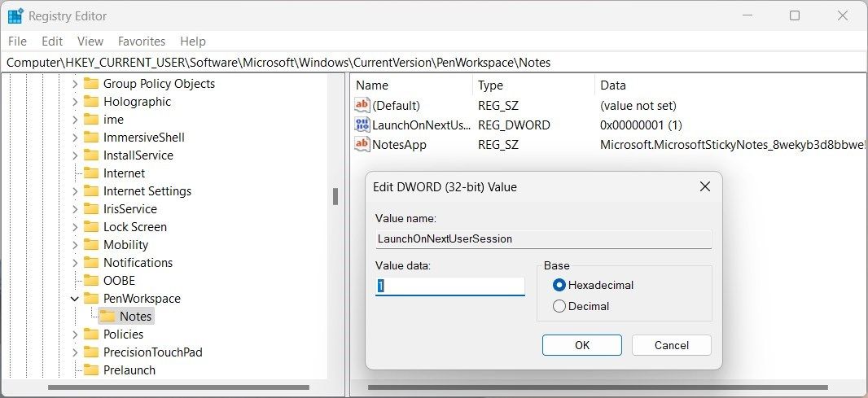This screenshot has height=398, width=868.
Task: Click the NotesApp string value icon
Action: (362, 145)
